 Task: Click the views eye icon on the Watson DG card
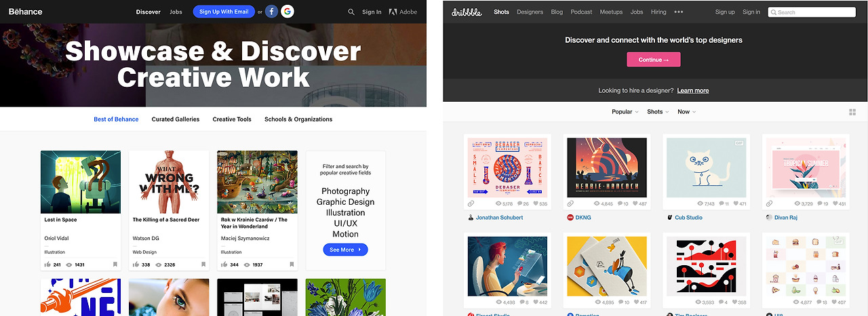point(159,264)
